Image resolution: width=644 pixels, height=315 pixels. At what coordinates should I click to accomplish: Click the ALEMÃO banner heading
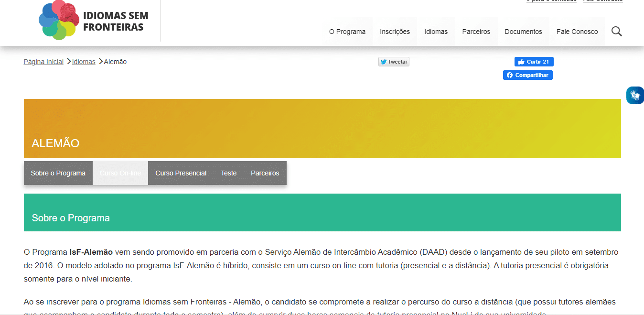(x=55, y=143)
